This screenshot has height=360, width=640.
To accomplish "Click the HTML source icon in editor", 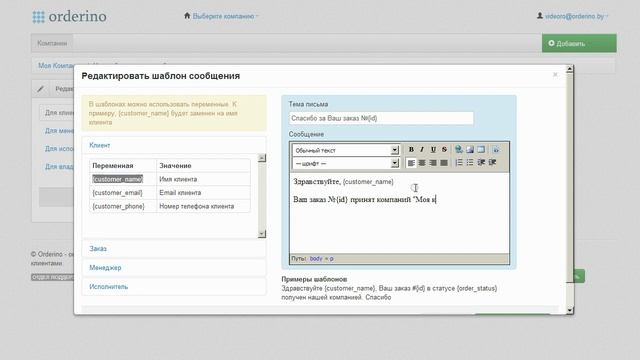I will 496,150.
